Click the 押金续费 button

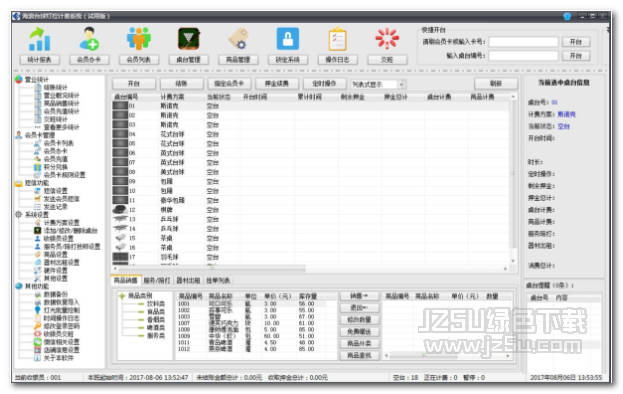[277, 83]
